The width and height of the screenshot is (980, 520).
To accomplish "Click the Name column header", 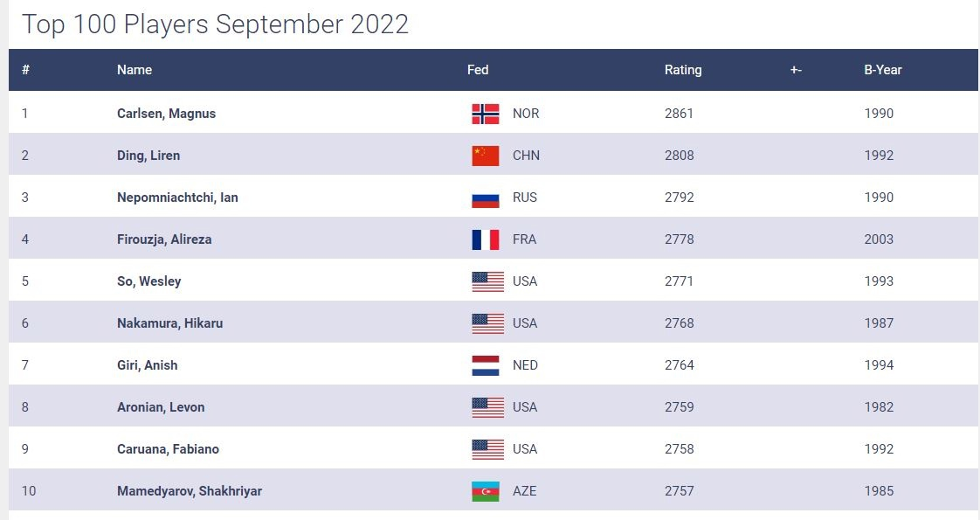I will (x=135, y=70).
